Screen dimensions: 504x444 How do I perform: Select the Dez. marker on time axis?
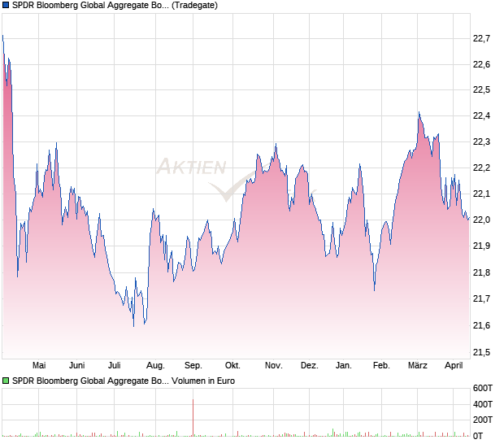point(309,366)
